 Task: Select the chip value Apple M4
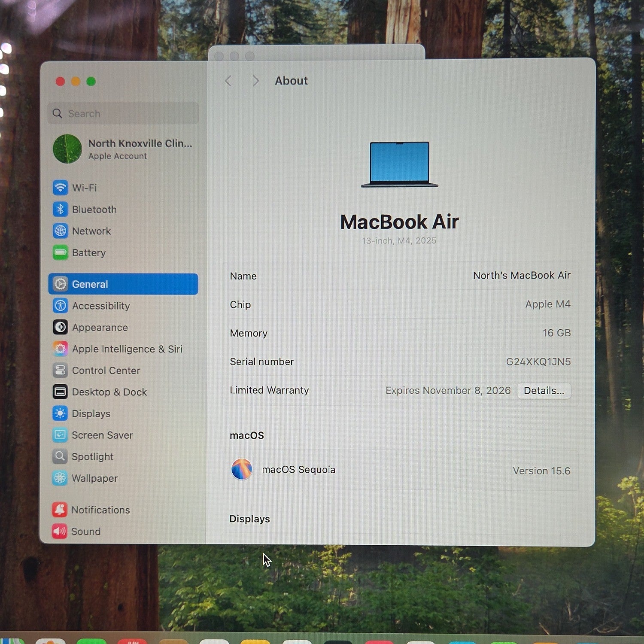coord(548,304)
